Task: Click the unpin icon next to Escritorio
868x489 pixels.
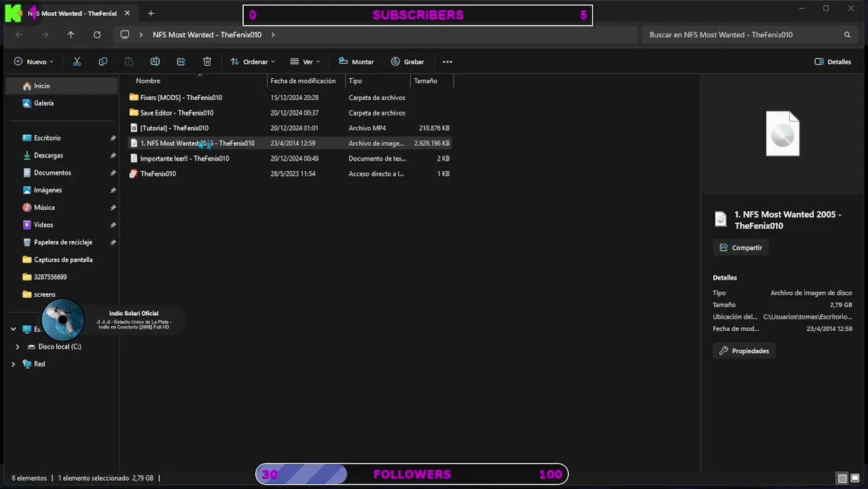Action: (x=113, y=138)
